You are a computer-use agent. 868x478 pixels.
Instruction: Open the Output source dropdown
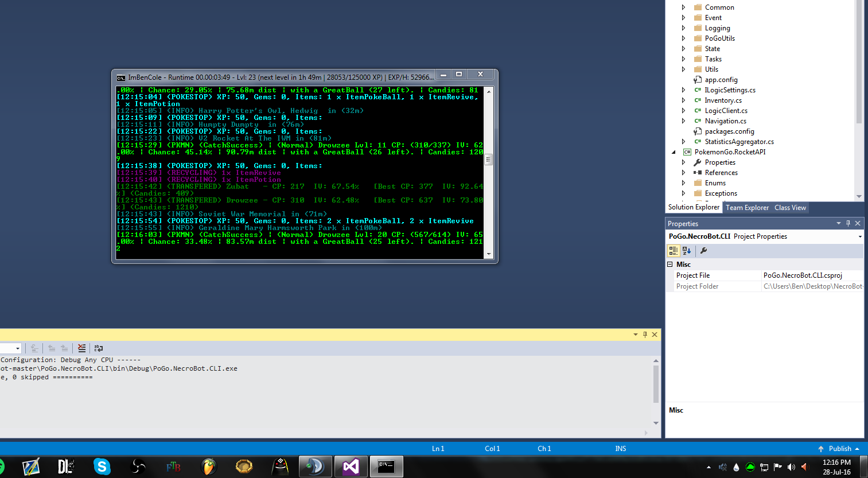(18, 348)
